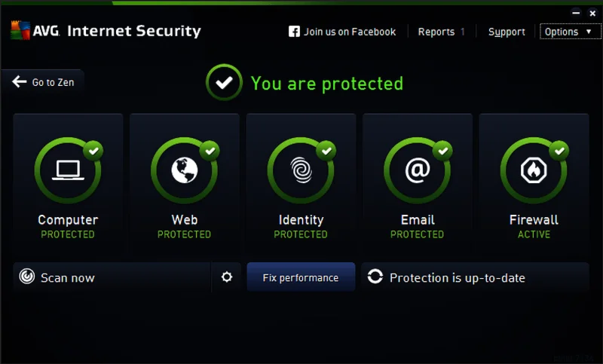Click the green checkmark beside You are protected
Image resolution: width=603 pixels, height=364 pixels.
(x=224, y=83)
